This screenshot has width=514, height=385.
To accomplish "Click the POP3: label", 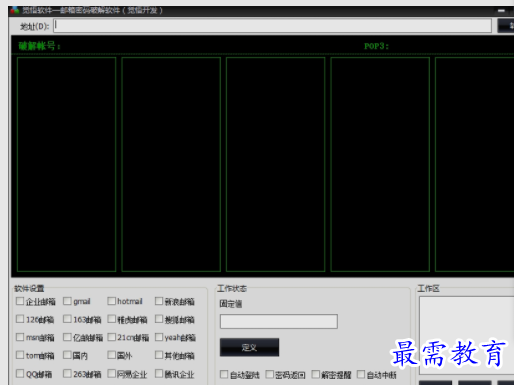I will tap(376, 46).
